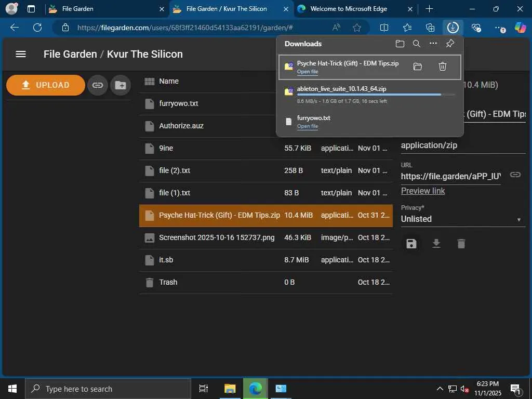The width and height of the screenshot is (532, 399).
Task: Sort files by the Name column header
Action: 169,81
